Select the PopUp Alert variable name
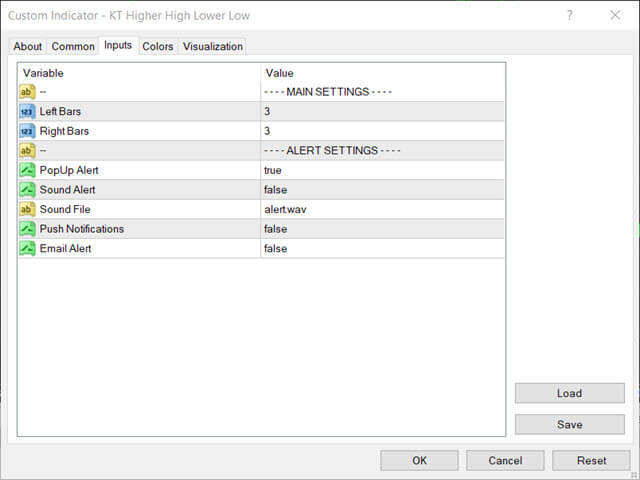This screenshot has height=480, width=640. [69, 170]
